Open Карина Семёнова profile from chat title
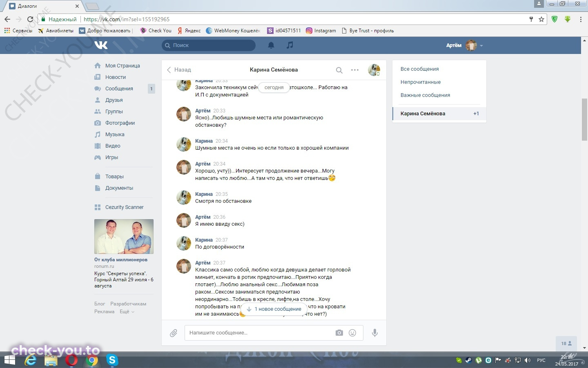588x368 pixels. (274, 70)
